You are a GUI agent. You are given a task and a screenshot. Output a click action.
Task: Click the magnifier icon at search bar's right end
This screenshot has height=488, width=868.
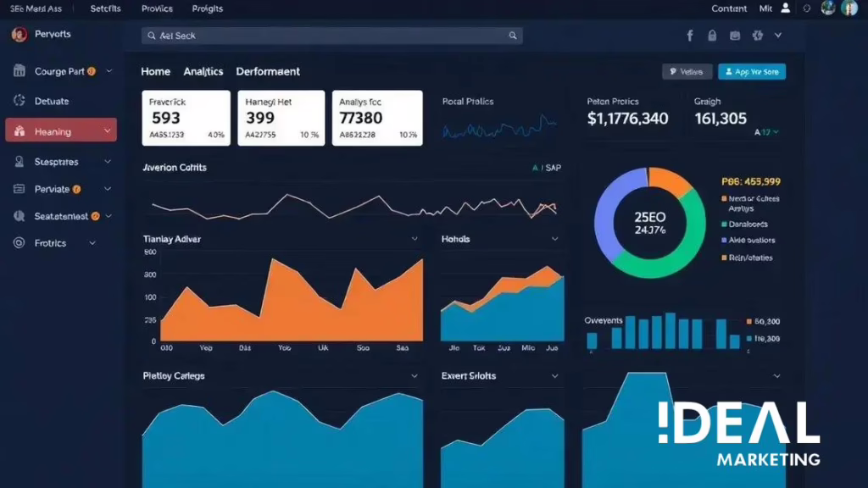pos(513,36)
